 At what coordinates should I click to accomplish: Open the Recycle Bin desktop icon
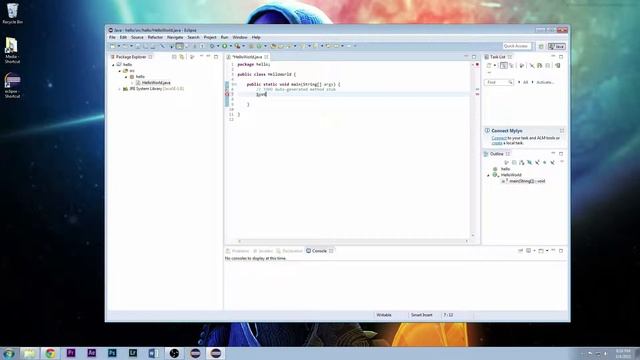[x=12, y=13]
